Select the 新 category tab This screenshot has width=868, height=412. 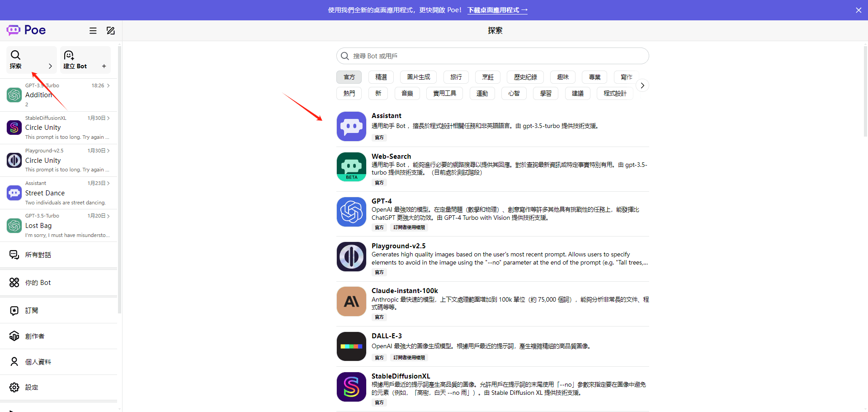click(378, 94)
